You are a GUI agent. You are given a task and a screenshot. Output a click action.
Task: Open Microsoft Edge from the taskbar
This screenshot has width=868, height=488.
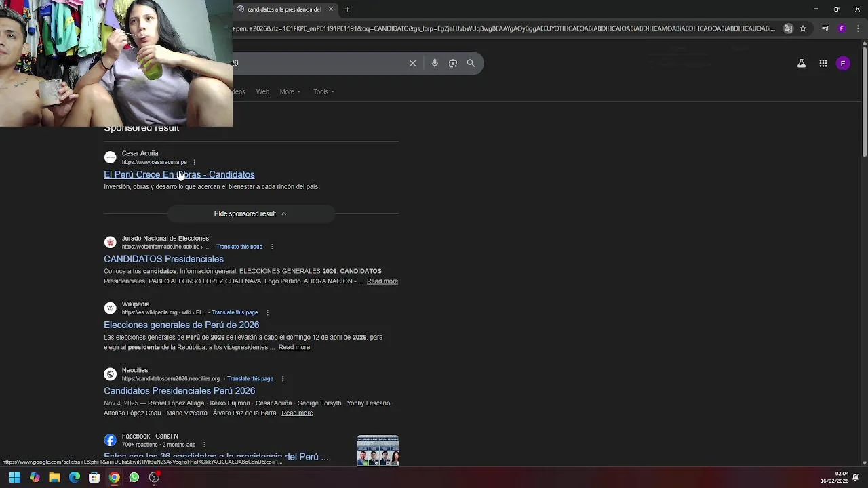[x=75, y=477]
